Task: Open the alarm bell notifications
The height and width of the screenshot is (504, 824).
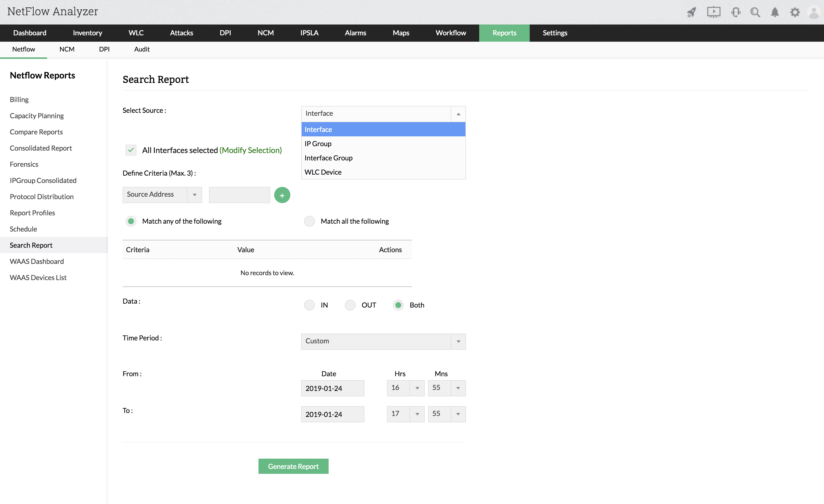Action: [x=774, y=12]
